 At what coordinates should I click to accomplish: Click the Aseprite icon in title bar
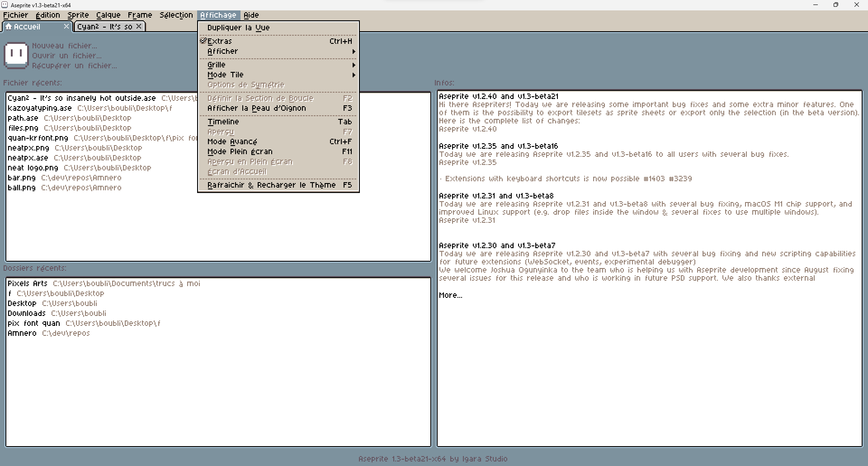(x=5, y=5)
